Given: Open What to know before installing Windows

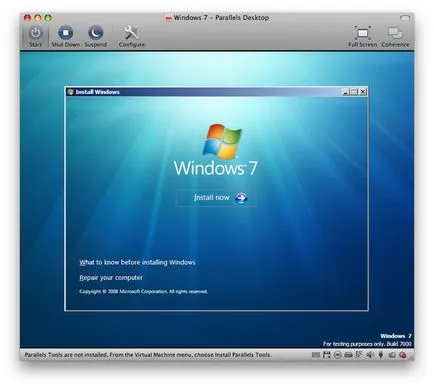Looking at the screenshot, I should (137, 262).
